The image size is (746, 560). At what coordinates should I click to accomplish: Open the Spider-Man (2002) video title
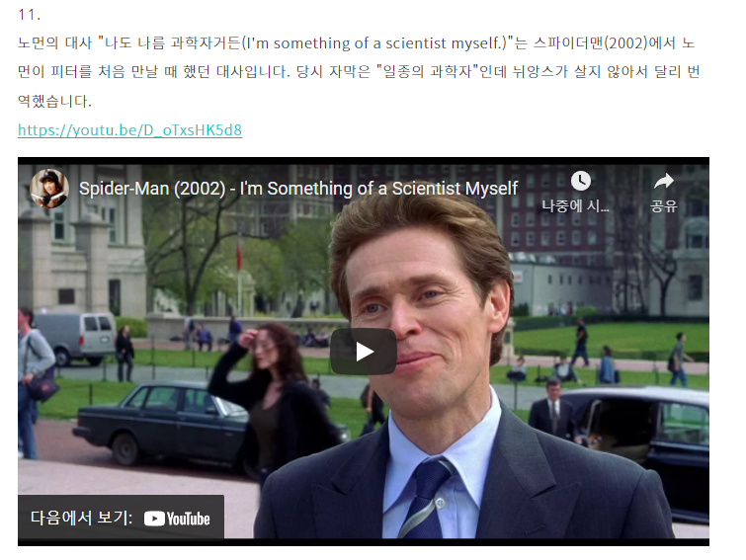[298, 189]
